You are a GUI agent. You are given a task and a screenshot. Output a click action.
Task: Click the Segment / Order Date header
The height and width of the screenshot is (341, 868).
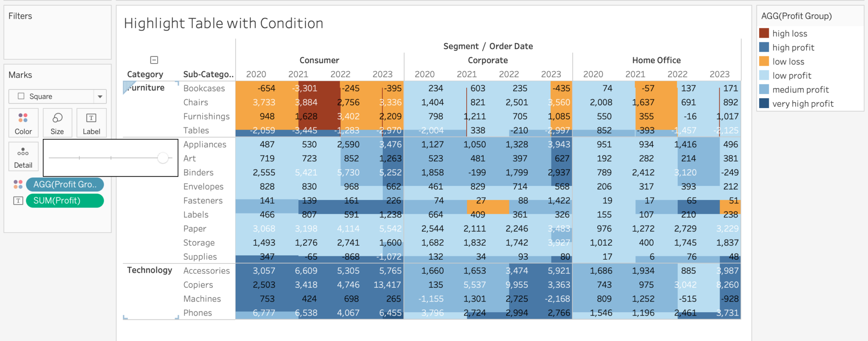tap(488, 46)
